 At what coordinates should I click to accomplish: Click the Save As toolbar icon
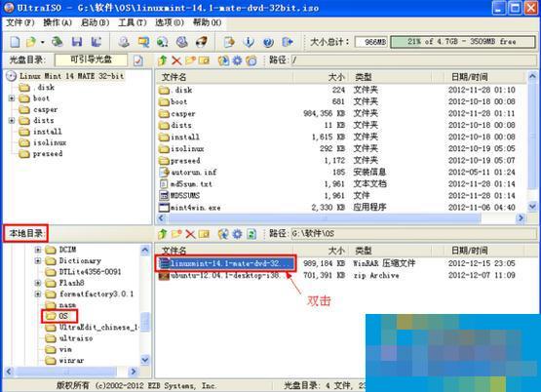point(97,42)
